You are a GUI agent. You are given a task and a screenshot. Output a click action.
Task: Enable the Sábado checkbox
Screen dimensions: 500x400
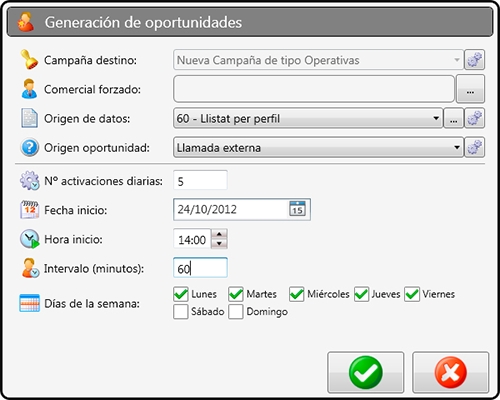point(181,312)
